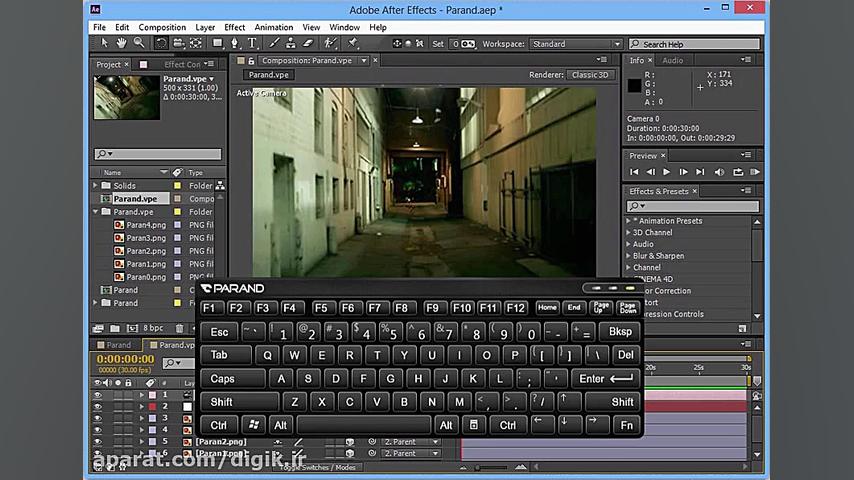The height and width of the screenshot is (480, 854).
Task: Toggle loop option in Preview panel
Action: [x=738, y=172]
